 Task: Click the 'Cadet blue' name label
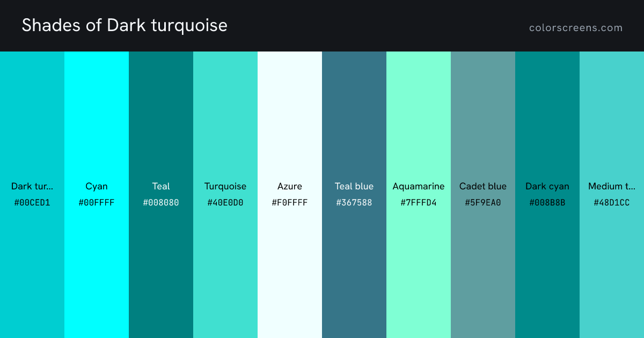click(483, 186)
